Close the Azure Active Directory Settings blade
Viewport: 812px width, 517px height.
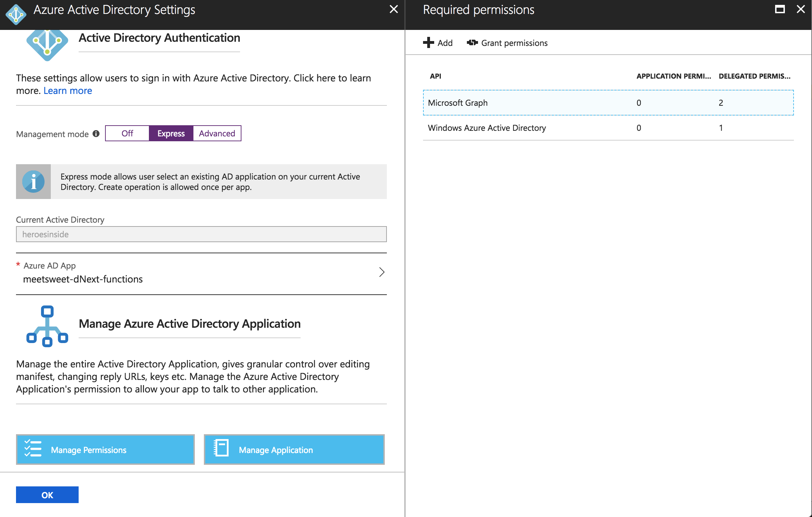point(393,9)
